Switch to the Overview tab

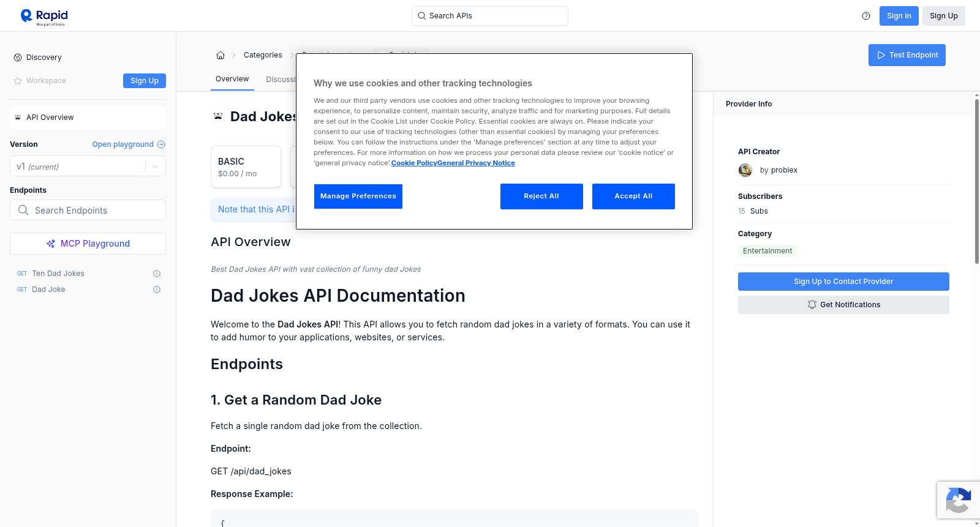[232, 79]
